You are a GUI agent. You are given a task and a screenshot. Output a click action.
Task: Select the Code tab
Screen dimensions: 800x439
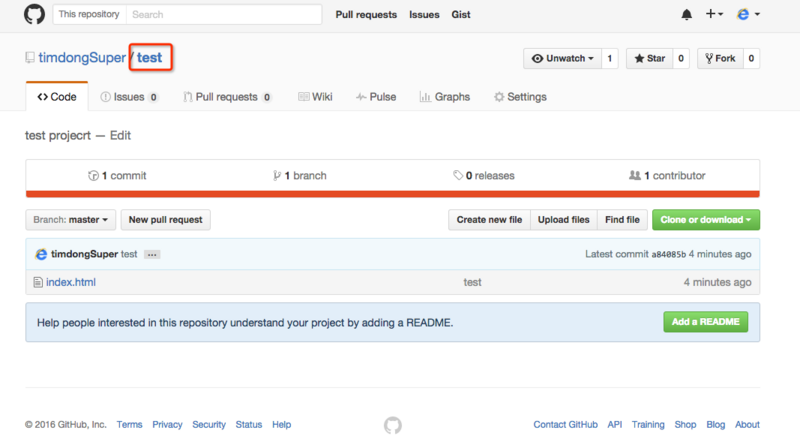click(x=57, y=96)
